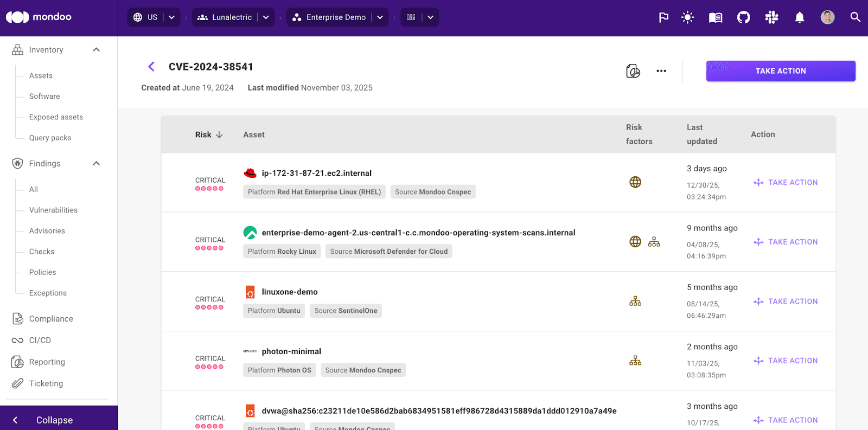Open Policies in the sidebar
The image size is (868, 430).
[42, 272]
